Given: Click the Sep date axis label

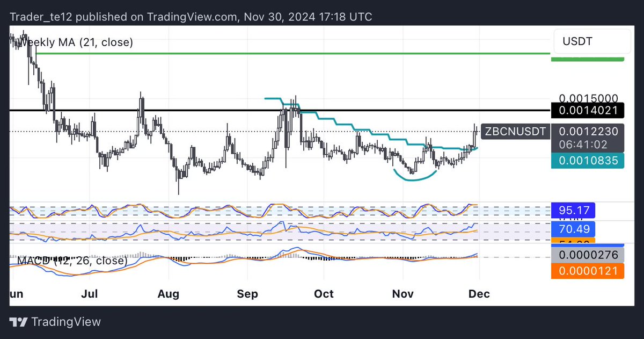Looking at the screenshot, I should pos(247,294).
